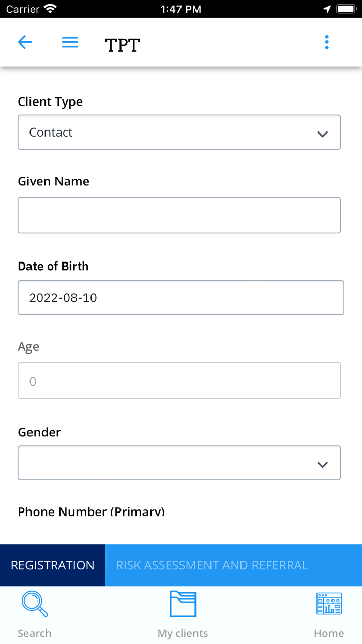Open the hamburger menu
This screenshot has width=362, height=644.
pyautogui.click(x=70, y=42)
